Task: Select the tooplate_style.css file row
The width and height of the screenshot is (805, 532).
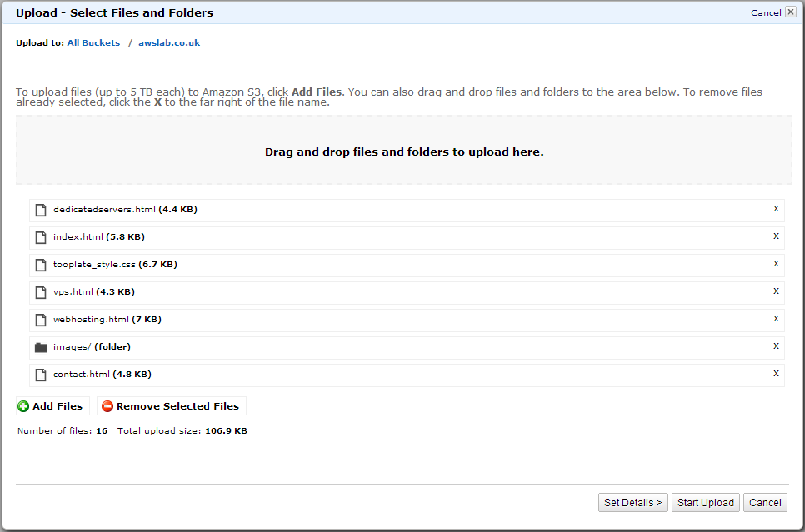Action: pos(407,265)
